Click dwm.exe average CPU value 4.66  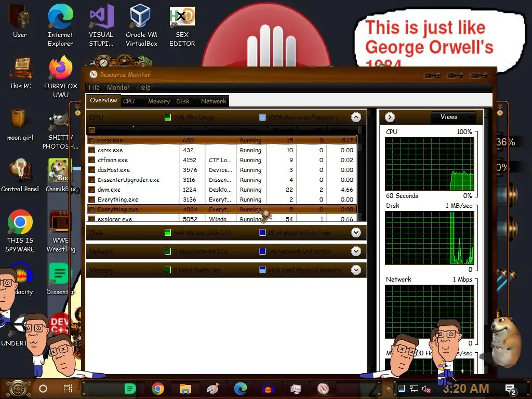coord(347,190)
